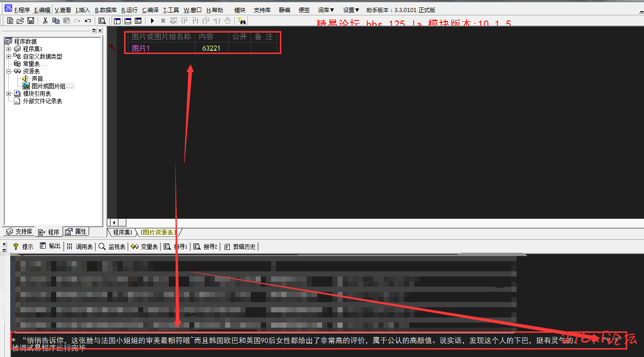The height and width of the screenshot is (357, 644).
Task: Switch to the 图片资源表 editor tab
Action: (158, 232)
